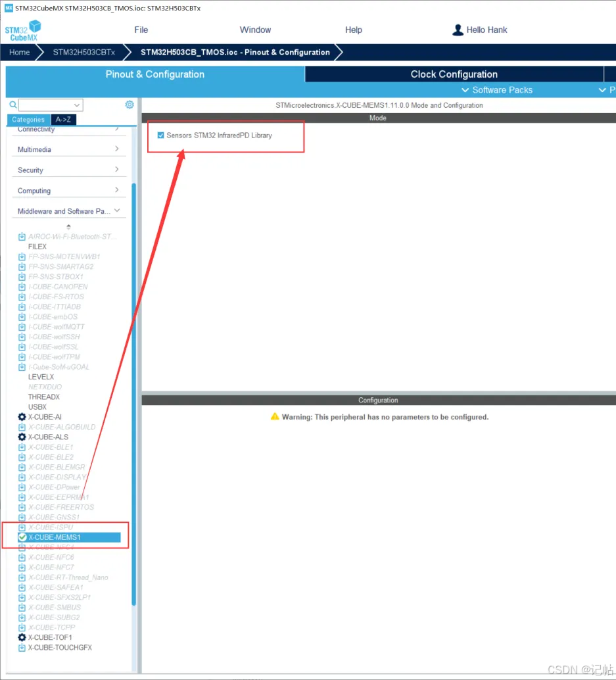Image resolution: width=616 pixels, height=680 pixels.
Task: Click the STM32H503CBTx breadcrumb
Action: click(83, 52)
